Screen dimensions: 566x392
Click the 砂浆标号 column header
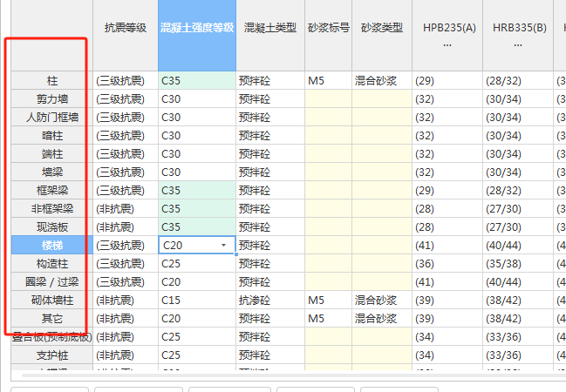coord(329,36)
